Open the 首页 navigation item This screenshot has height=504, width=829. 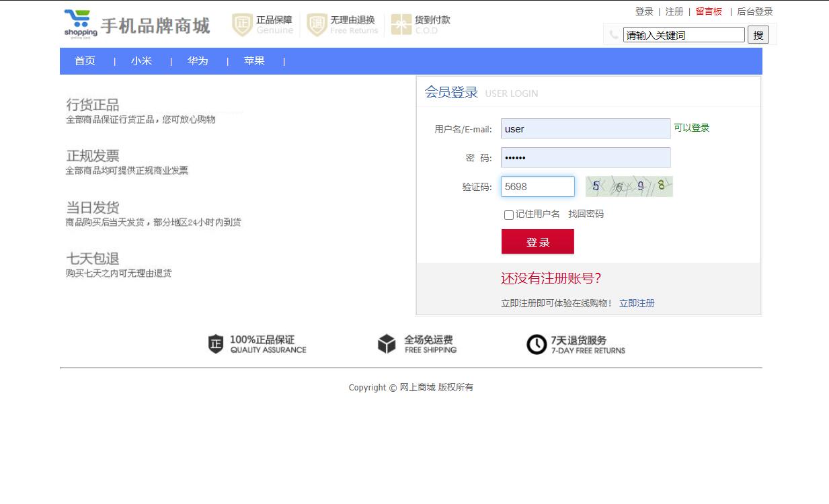pos(85,60)
